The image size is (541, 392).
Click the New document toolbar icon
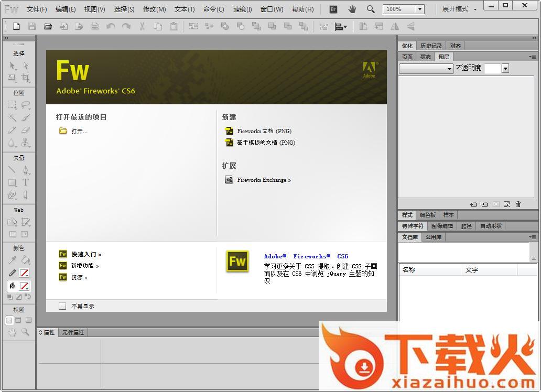16,26
